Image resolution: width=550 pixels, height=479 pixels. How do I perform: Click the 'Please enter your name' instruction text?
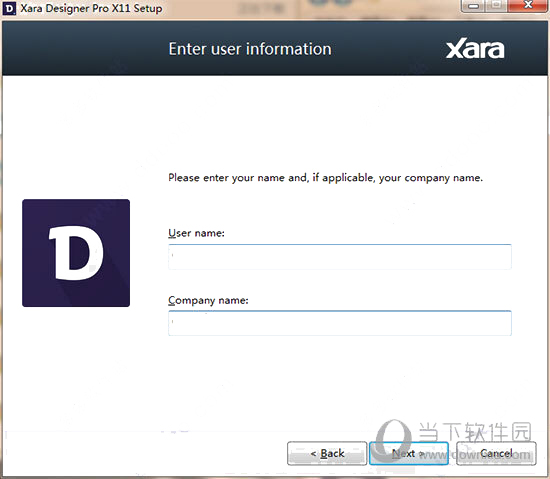coord(325,178)
